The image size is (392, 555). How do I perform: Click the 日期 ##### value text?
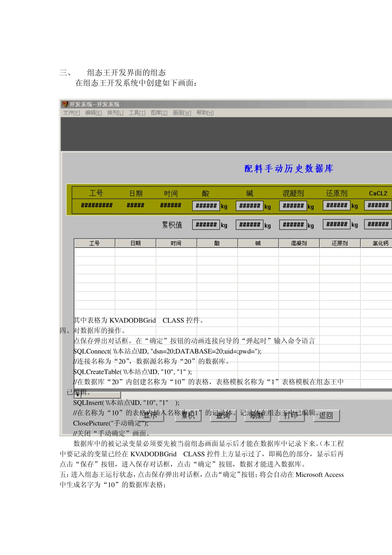pyautogui.click(x=135, y=205)
